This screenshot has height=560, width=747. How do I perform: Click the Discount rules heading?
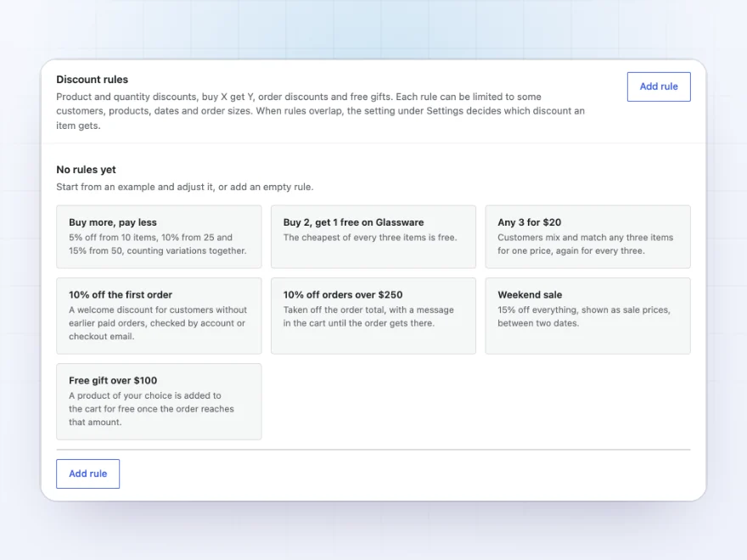click(92, 80)
